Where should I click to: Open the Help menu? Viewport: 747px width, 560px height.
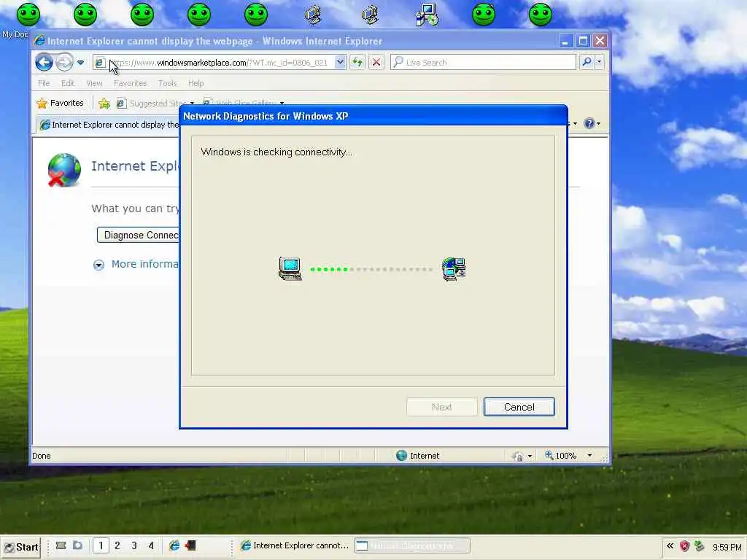[x=196, y=83]
